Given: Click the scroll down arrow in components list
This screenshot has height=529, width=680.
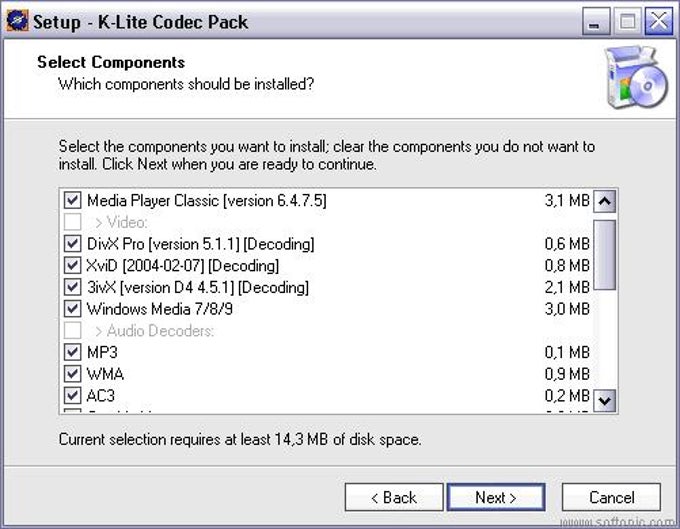Looking at the screenshot, I should pos(604,400).
